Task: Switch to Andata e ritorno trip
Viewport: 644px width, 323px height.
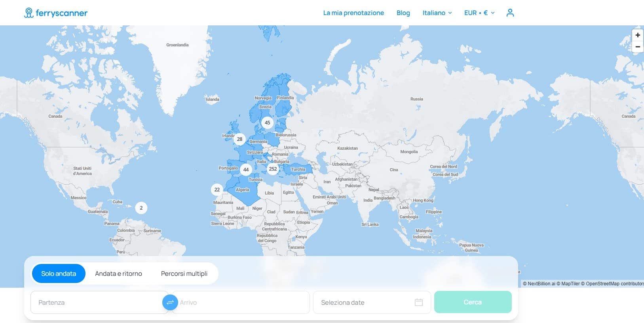Action: (118, 273)
